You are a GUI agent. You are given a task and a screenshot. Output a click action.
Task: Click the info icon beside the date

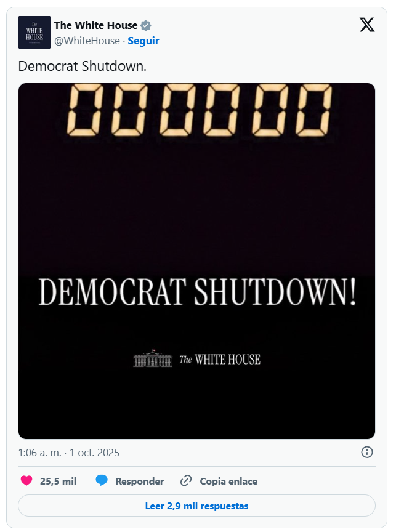366,453
